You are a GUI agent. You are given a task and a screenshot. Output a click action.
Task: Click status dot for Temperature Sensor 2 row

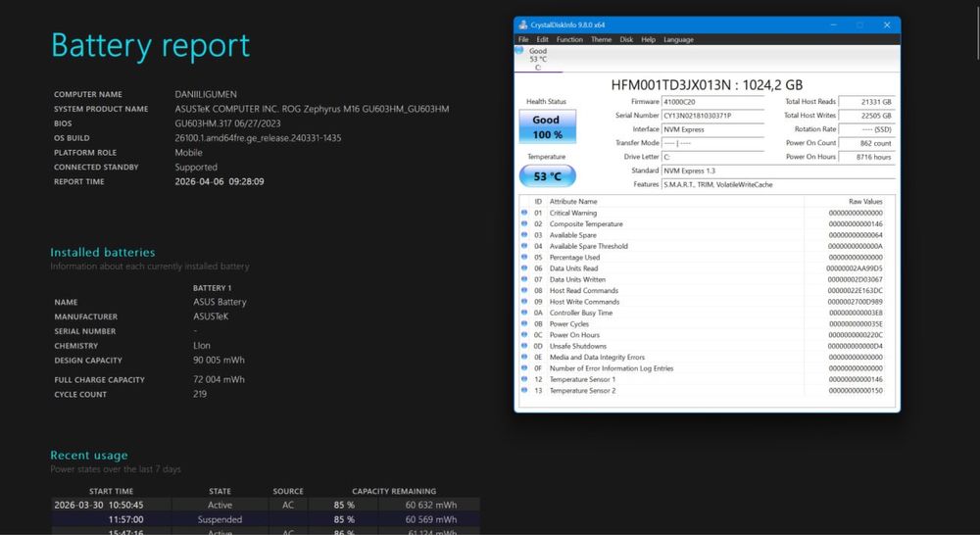click(524, 391)
